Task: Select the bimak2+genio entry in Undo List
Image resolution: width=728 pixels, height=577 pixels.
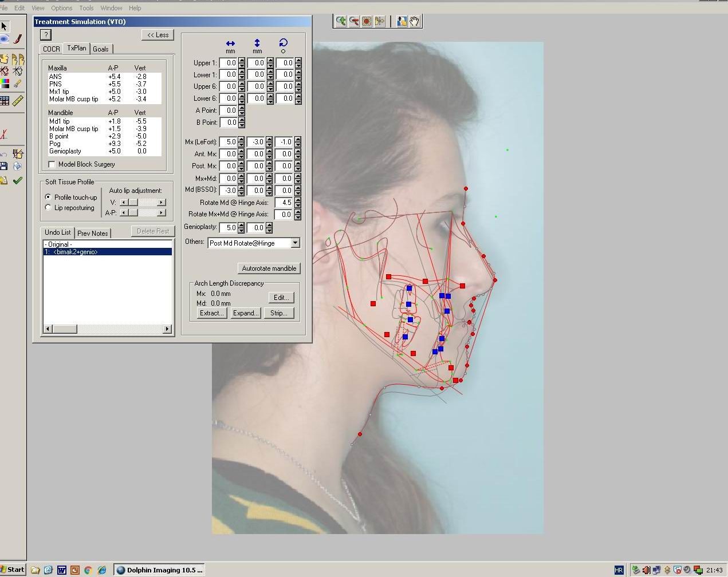Action: [74, 252]
